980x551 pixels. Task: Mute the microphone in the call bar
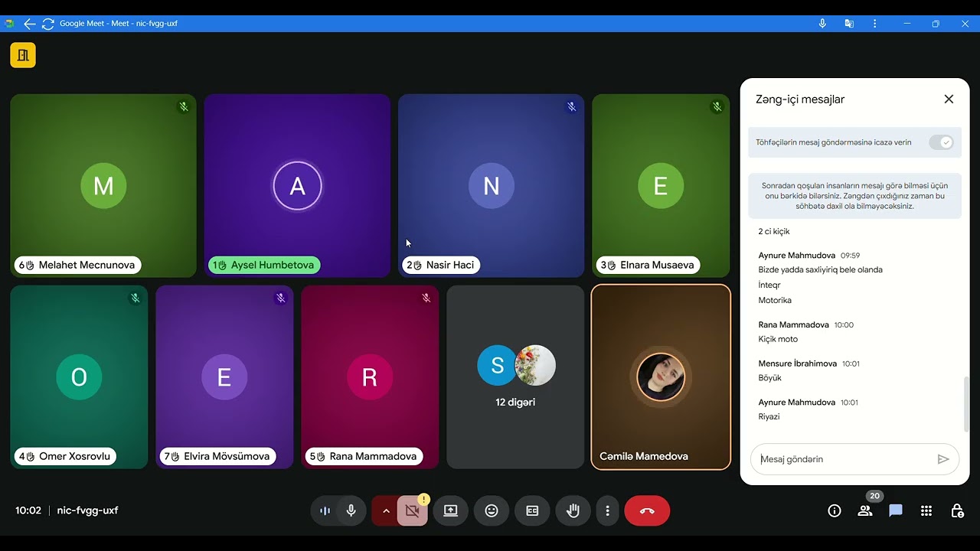(351, 510)
